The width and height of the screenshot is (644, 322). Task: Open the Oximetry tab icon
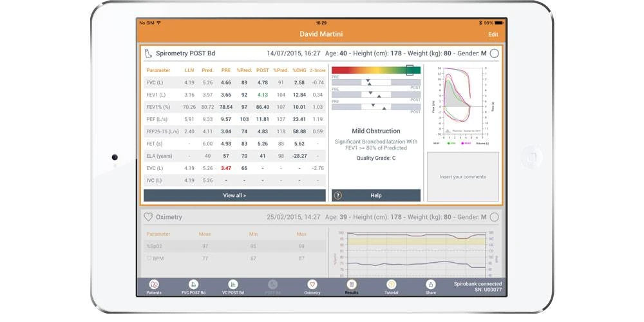(x=312, y=284)
